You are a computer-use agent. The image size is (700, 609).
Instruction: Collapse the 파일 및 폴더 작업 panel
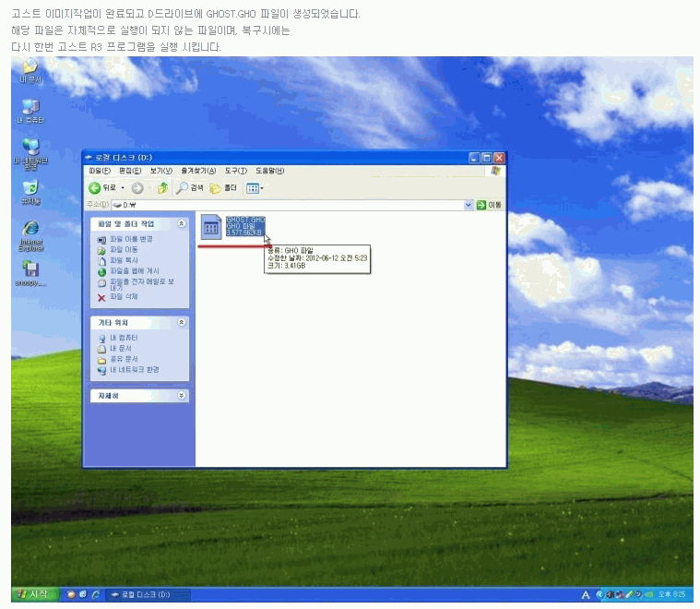182,223
